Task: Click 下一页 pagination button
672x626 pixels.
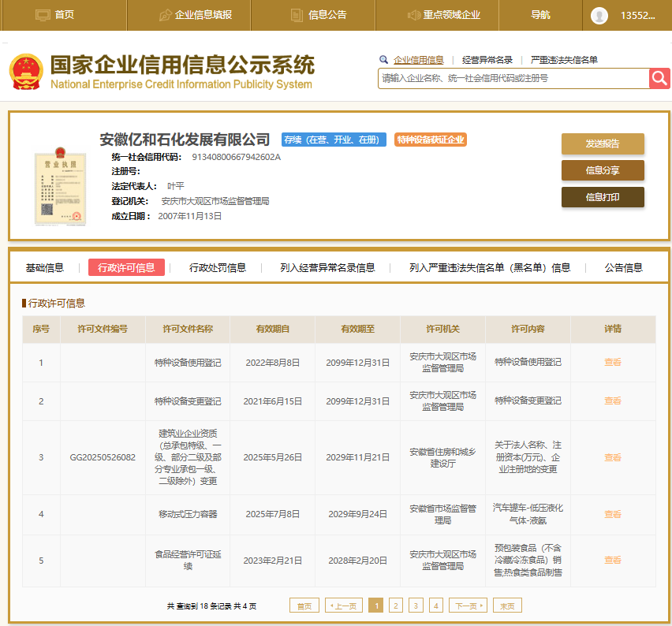Action: (468, 606)
